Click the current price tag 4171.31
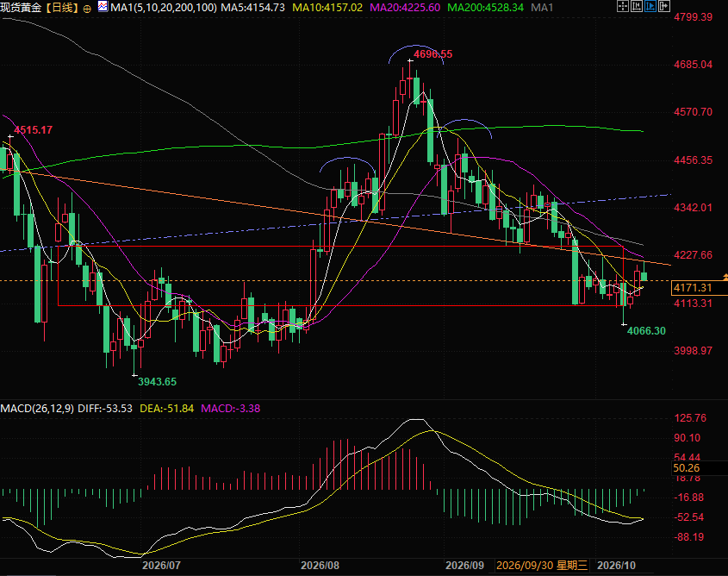The image size is (728, 576). (x=700, y=287)
